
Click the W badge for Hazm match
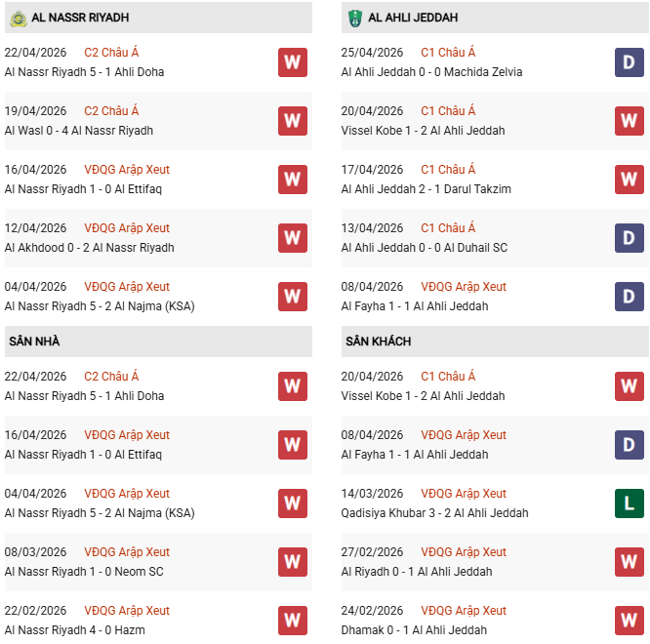[292, 621]
